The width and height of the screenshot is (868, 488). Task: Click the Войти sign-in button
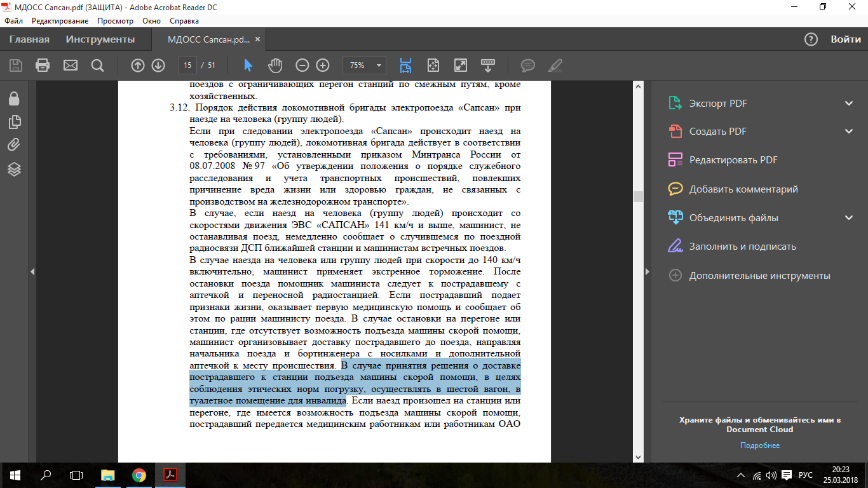click(x=846, y=39)
